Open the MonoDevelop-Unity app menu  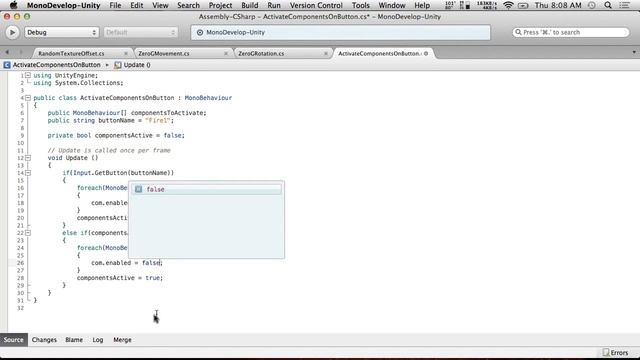click(63, 5)
